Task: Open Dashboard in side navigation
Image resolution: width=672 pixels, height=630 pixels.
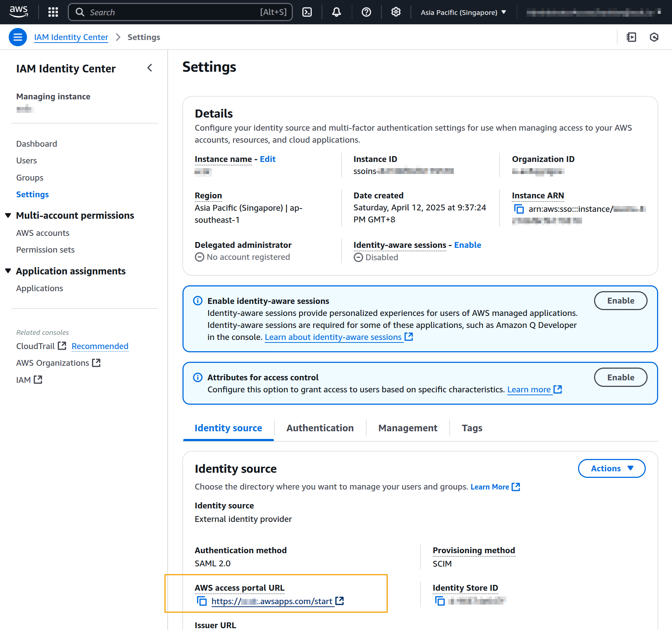Action: (x=36, y=144)
